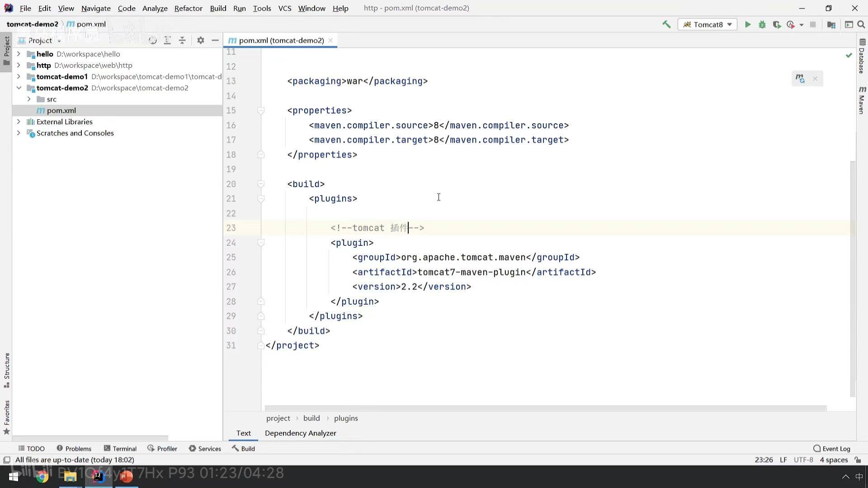This screenshot has height=488, width=868.
Task: Toggle fold marker at build line 20
Action: (261, 184)
